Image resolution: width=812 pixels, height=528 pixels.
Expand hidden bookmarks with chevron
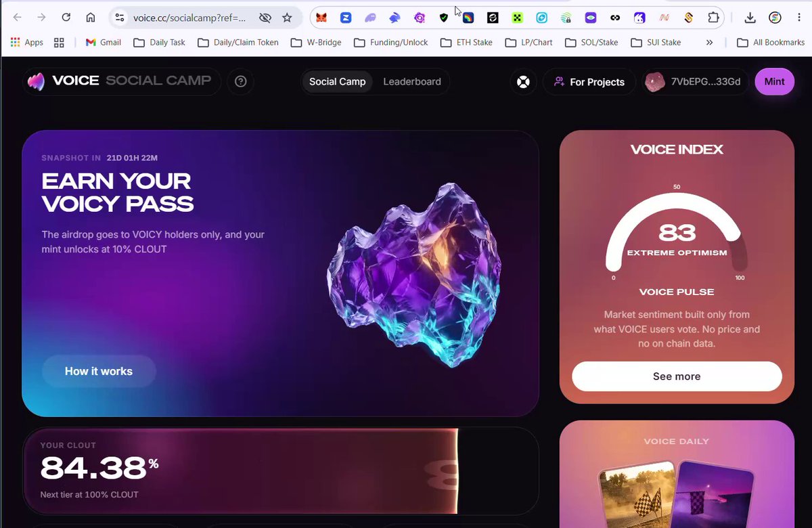pos(709,42)
